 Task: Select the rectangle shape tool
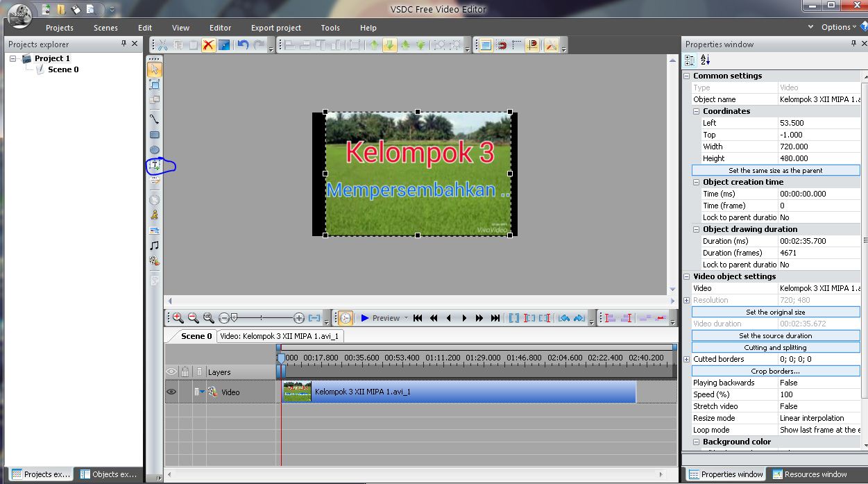[155, 135]
